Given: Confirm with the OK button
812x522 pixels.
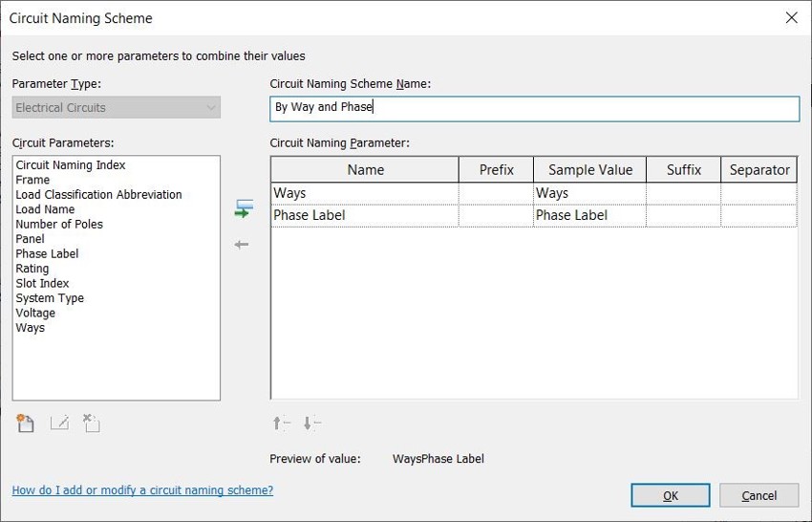Looking at the screenshot, I should [670, 495].
